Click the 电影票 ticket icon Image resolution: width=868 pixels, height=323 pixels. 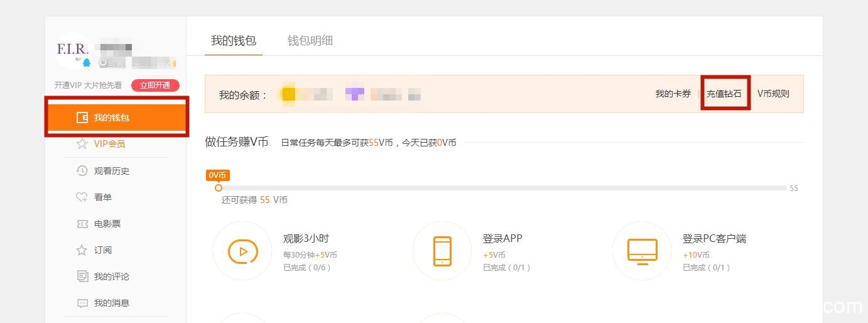82,224
